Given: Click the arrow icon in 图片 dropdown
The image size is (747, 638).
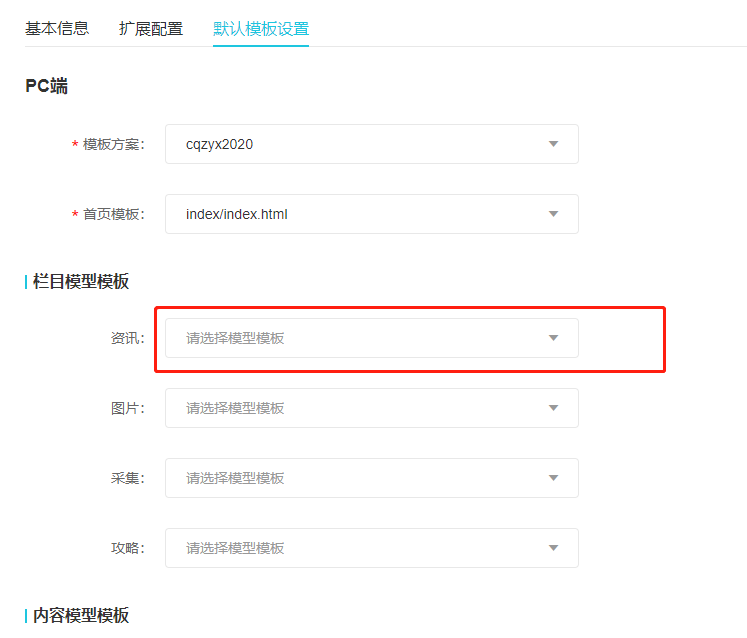Looking at the screenshot, I should [553, 408].
